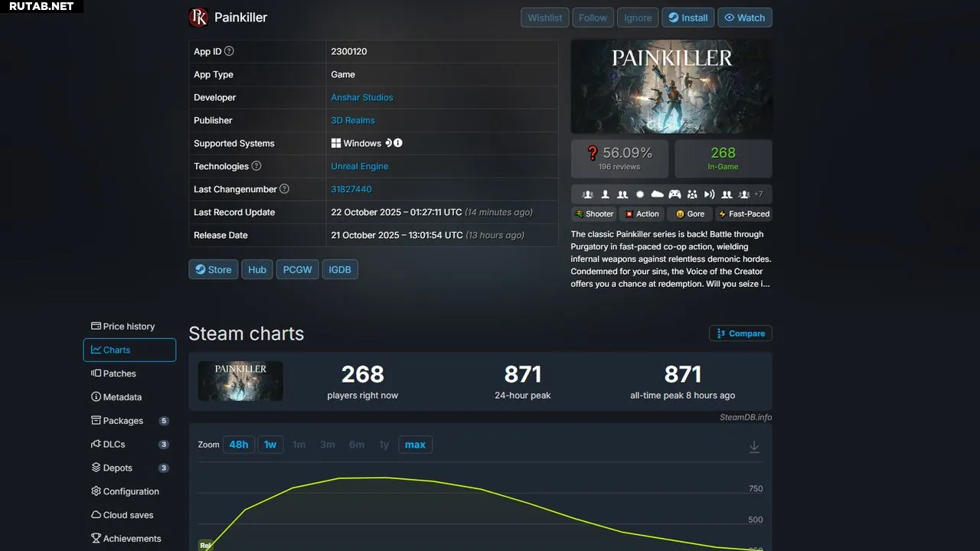
Task: Click the Remote Play streaming icon
Action: point(709,194)
